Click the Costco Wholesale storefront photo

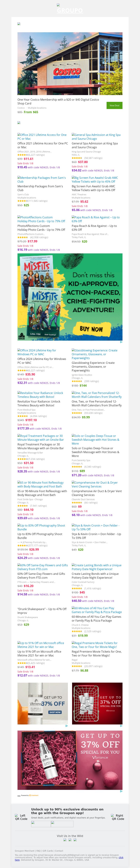coord(70,64)
